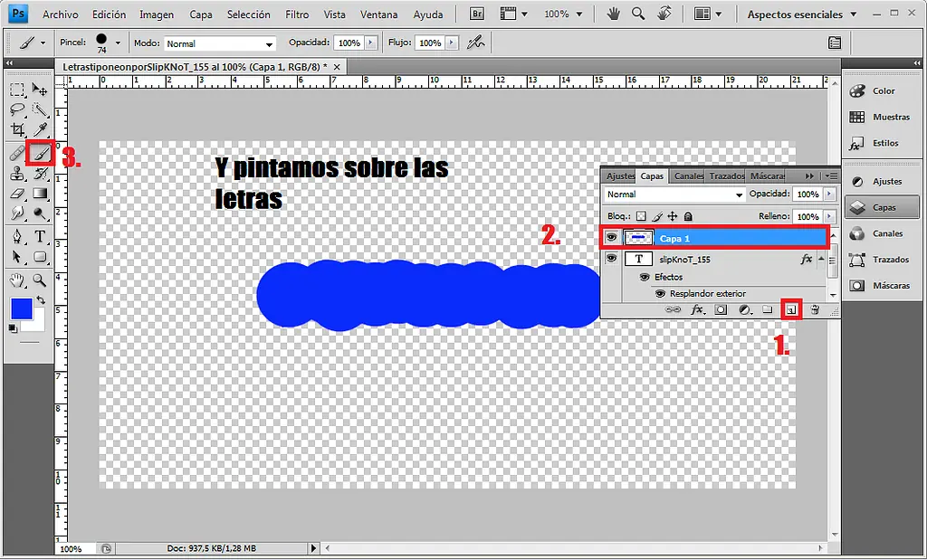This screenshot has height=560, width=927.
Task: Open the Filtro menu
Action: tap(296, 14)
